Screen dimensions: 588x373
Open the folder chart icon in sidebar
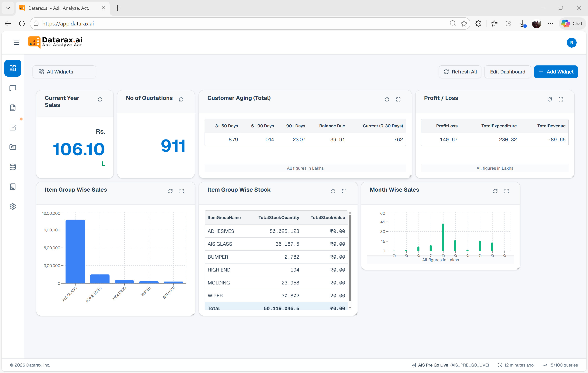pyautogui.click(x=13, y=147)
